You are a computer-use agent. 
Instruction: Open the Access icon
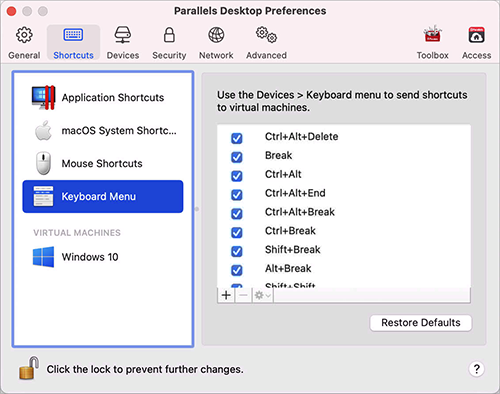[476, 35]
